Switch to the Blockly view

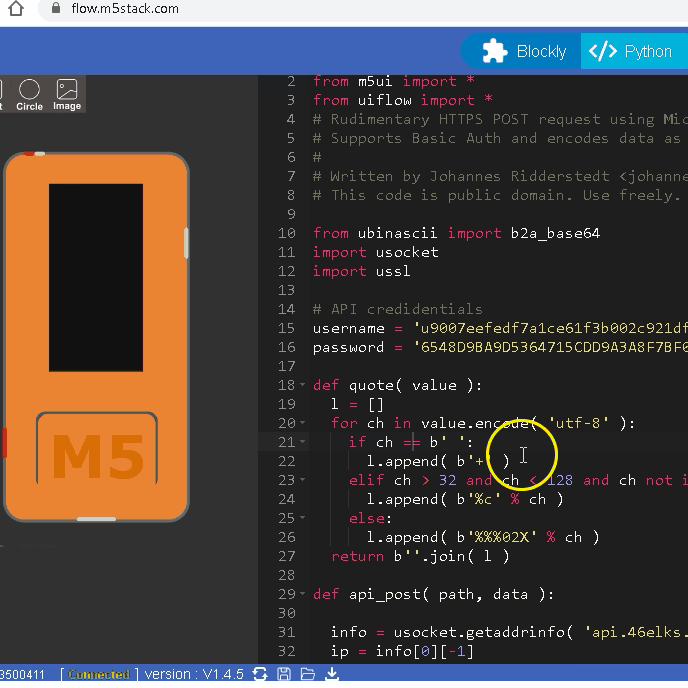point(522,51)
